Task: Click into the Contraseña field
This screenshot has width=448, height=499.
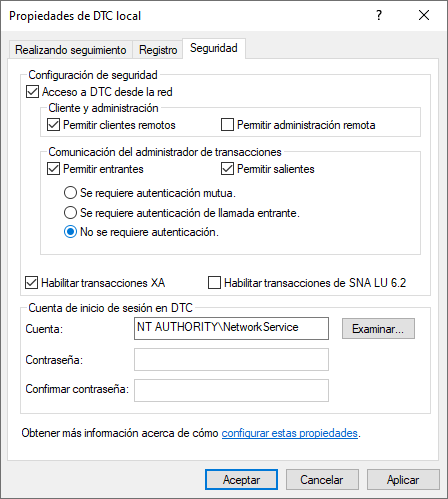Action: [231, 359]
